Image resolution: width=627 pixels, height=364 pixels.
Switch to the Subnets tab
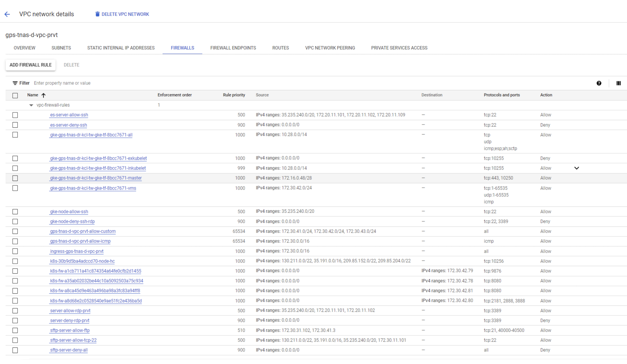(61, 48)
